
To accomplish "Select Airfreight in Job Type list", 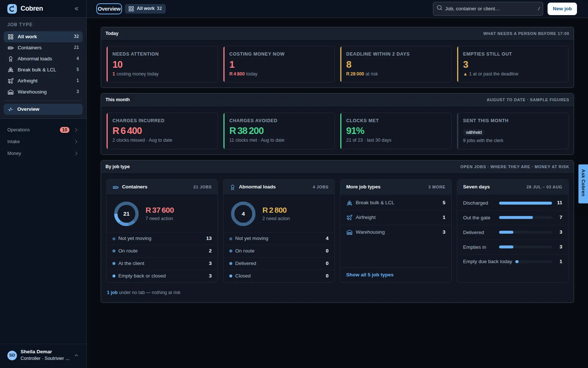I will 43,81.
